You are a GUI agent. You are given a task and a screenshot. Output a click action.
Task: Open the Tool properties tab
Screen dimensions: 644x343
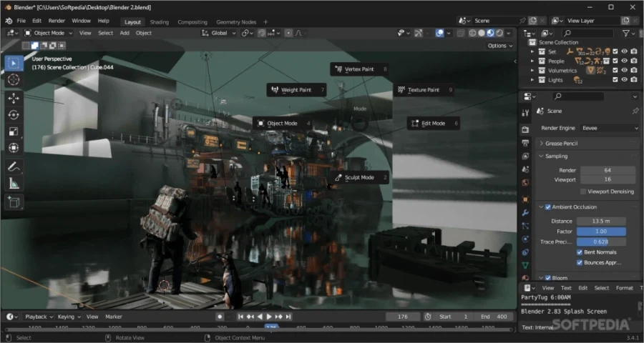[x=525, y=113]
